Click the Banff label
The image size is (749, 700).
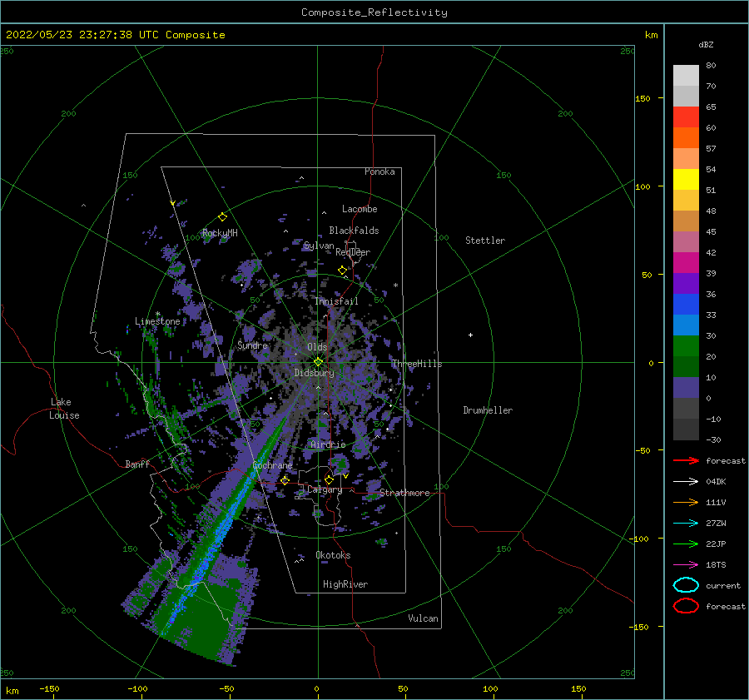137,464
